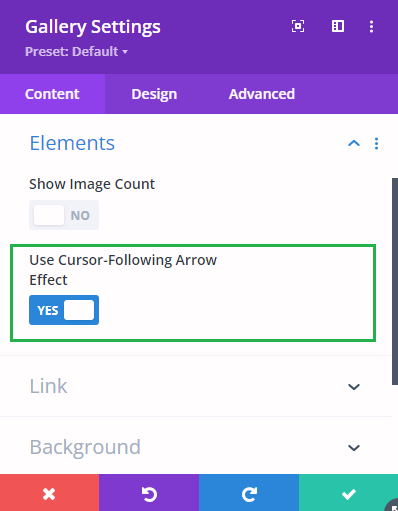Expand the Link section chevron

click(x=354, y=387)
